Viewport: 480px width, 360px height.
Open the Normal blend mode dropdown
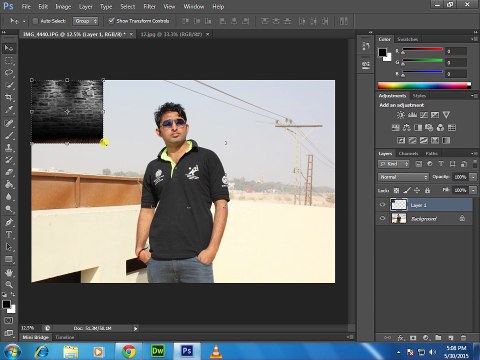pyautogui.click(x=403, y=177)
